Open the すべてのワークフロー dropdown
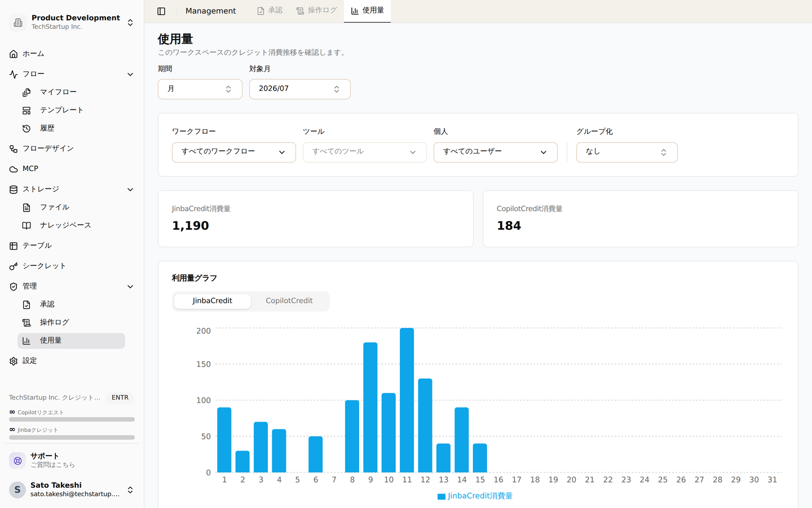812x508 pixels. (x=234, y=152)
